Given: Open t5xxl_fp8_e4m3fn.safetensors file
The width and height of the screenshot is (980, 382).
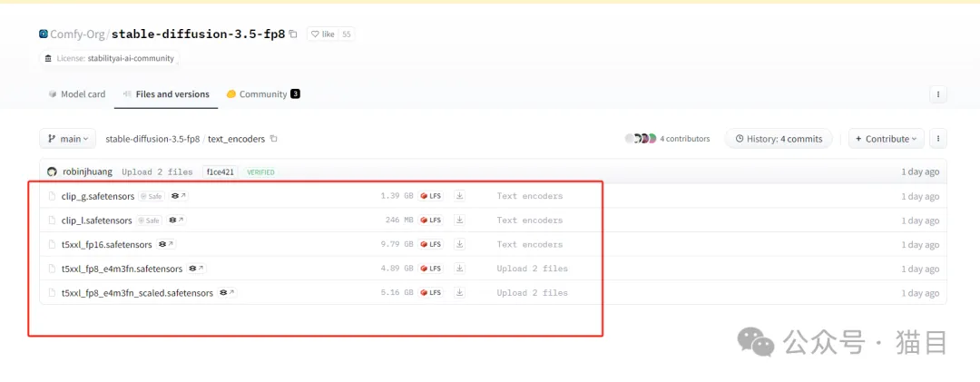Looking at the screenshot, I should 122,269.
